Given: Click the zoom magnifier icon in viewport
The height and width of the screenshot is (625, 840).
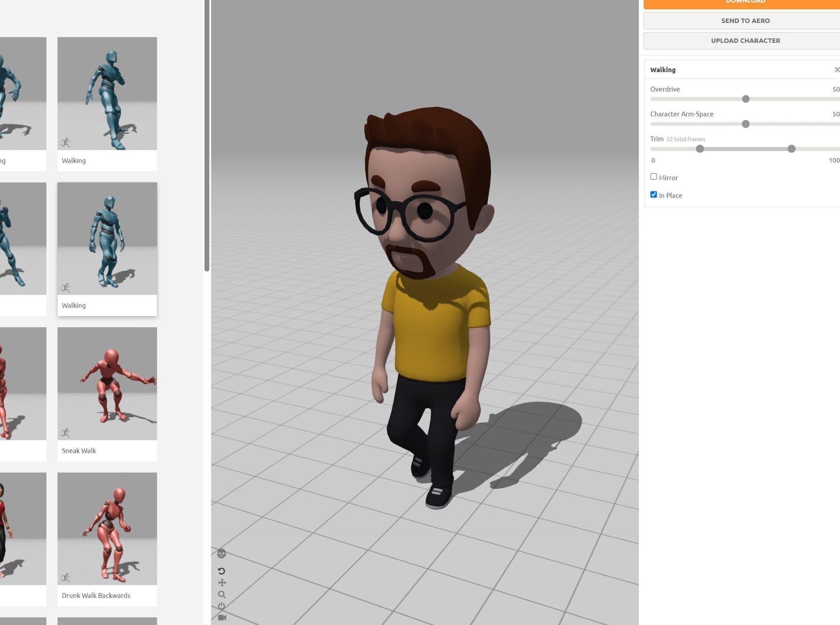Looking at the screenshot, I should pos(222,594).
